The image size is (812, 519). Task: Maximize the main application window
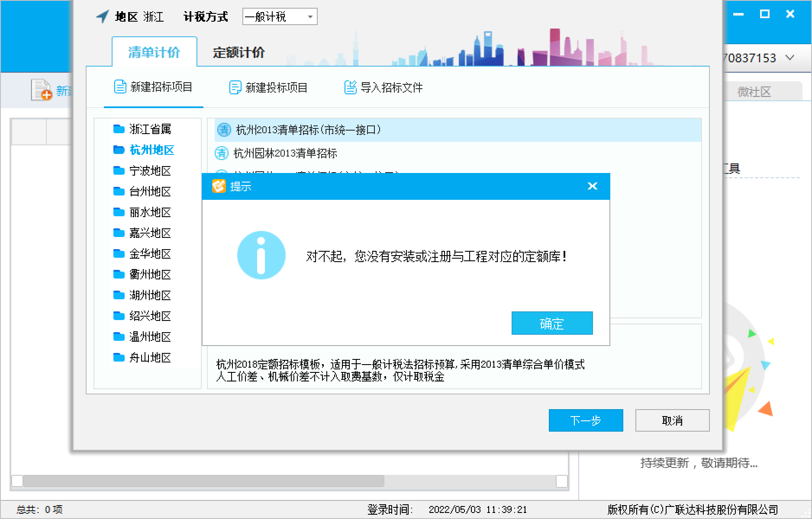pos(765,14)
